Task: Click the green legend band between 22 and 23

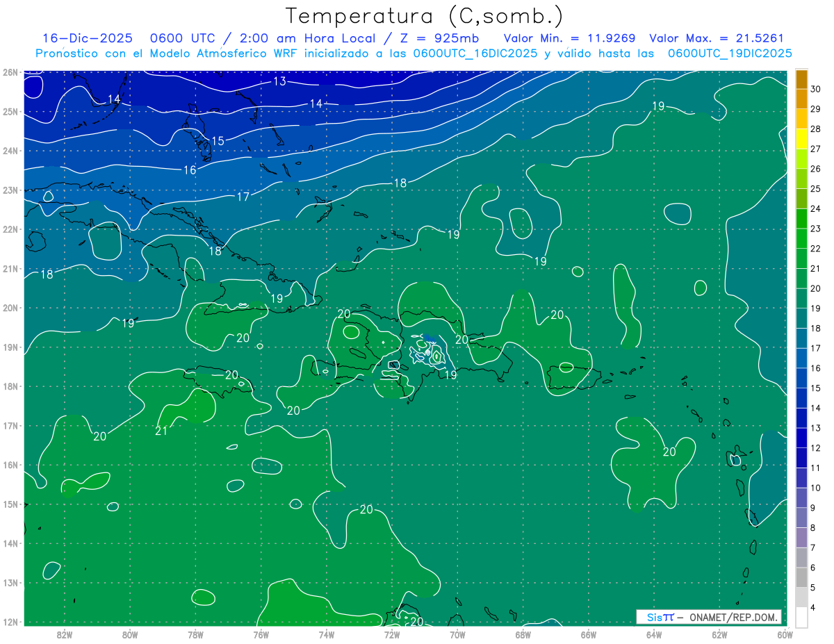Action: 801,239
